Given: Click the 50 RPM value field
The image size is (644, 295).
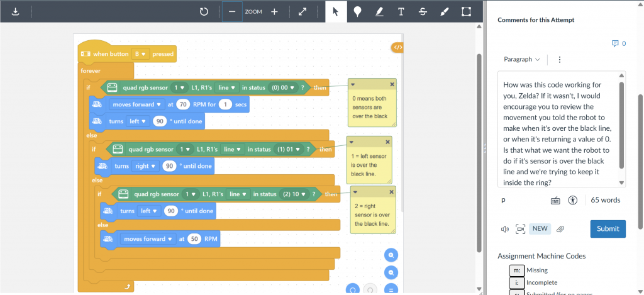Looking at the screenshot, I should [194, 239].
